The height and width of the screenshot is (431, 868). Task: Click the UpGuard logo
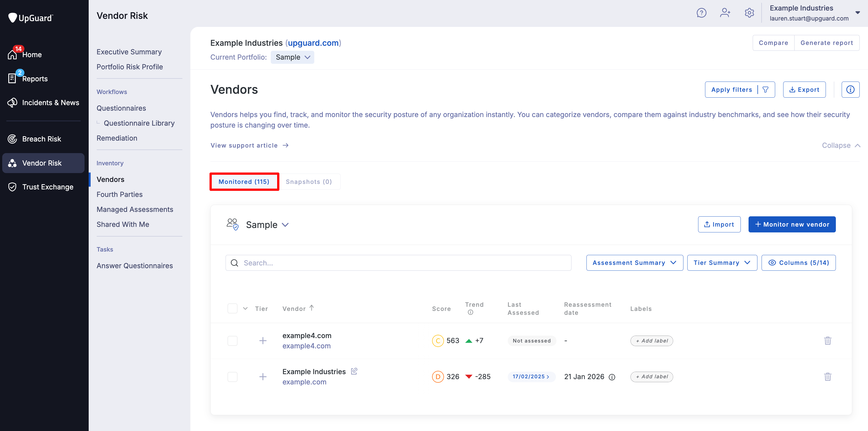click(30, 17)
